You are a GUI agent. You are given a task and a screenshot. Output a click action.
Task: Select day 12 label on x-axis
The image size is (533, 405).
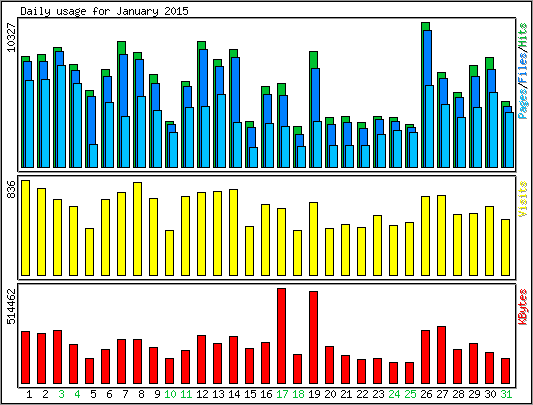click(202, 394)
